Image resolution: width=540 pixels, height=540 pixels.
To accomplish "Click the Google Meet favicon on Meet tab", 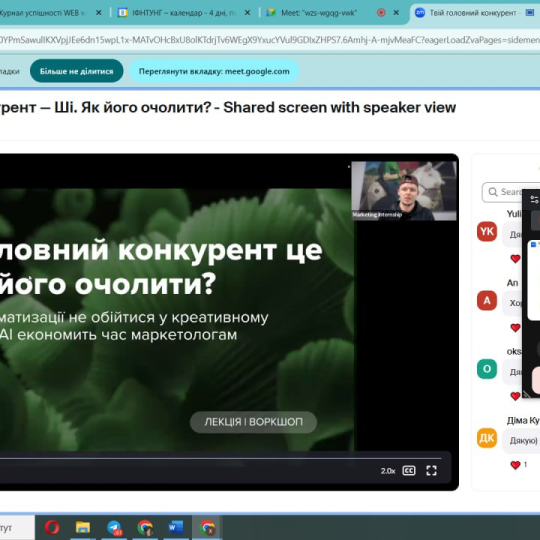I will [271, 13].
